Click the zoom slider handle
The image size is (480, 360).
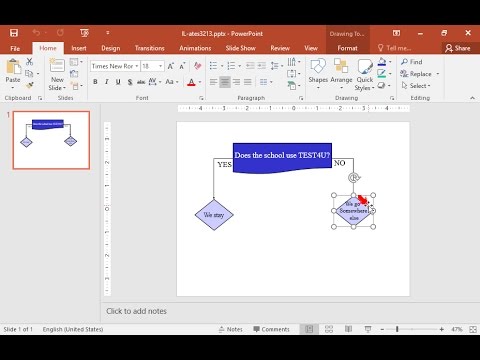(397, 329)
